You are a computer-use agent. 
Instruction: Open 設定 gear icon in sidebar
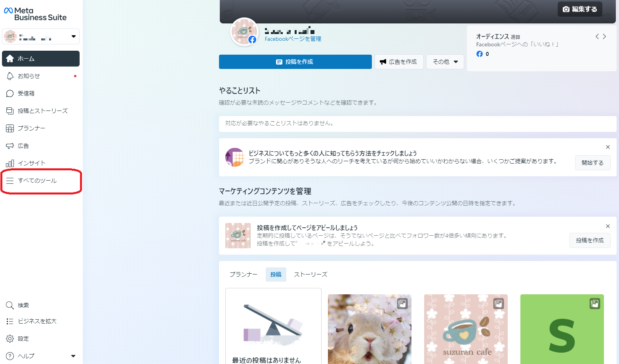pyautogui.click(x=10, y=339)
